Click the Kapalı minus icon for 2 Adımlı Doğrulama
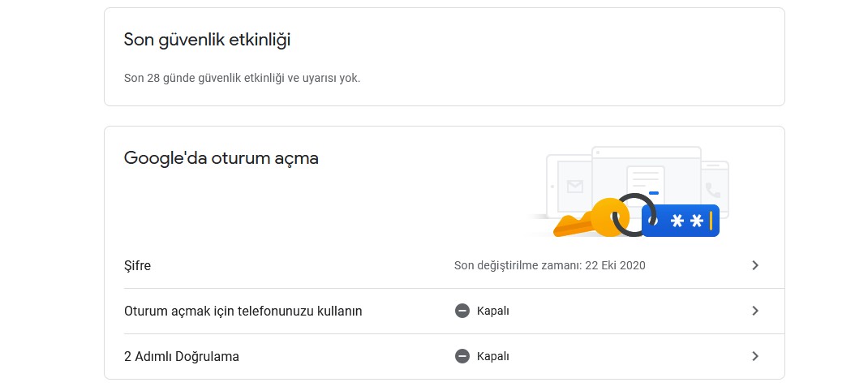Viewport: 868px width, 391px height. (x=462, y=356)
